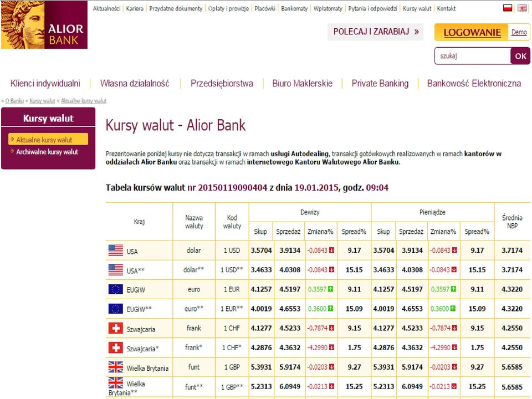Click Średnia NBP value 5.6585 for funt

(x=512, y=367)
